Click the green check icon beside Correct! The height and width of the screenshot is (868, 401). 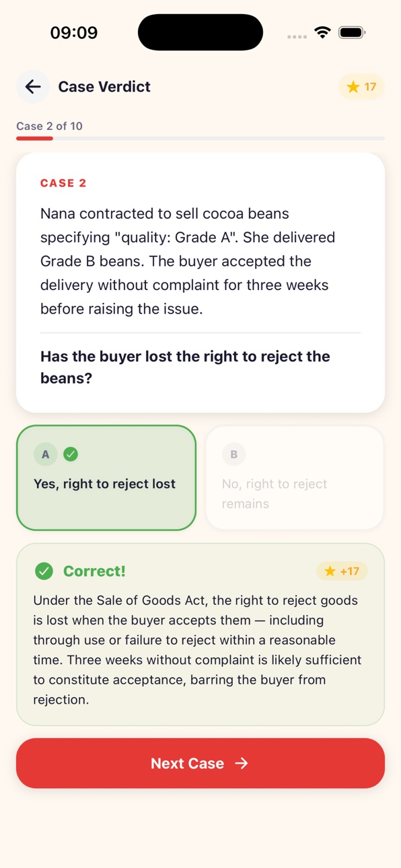point(44,571)
